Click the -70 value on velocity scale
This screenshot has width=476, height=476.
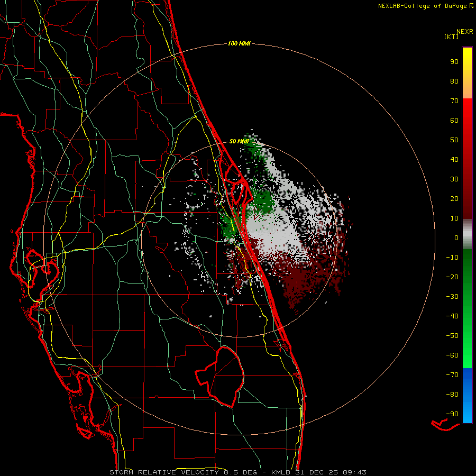click(452, 375)
